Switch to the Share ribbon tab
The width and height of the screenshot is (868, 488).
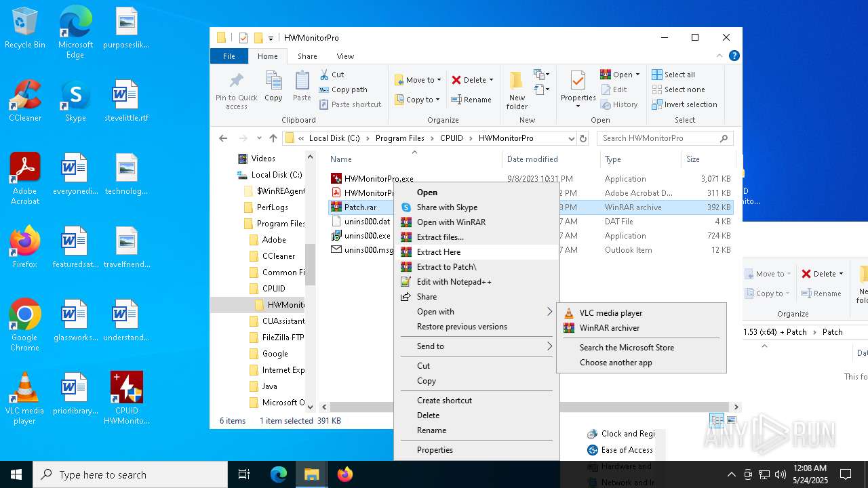tap(307, 56)
